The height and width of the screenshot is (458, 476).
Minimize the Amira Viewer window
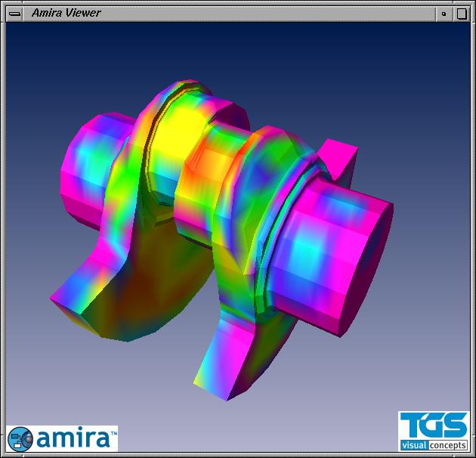pos(444,14)
